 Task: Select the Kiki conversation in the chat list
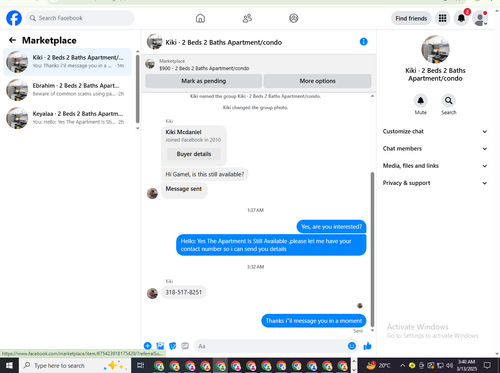pos(68,62)
